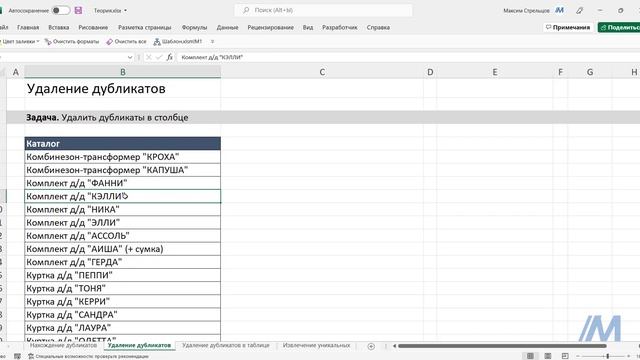Screen dimensions: 640x360
Task: Select cell Комплект д/д "НИКА"
Action: [x=122, y=209]
